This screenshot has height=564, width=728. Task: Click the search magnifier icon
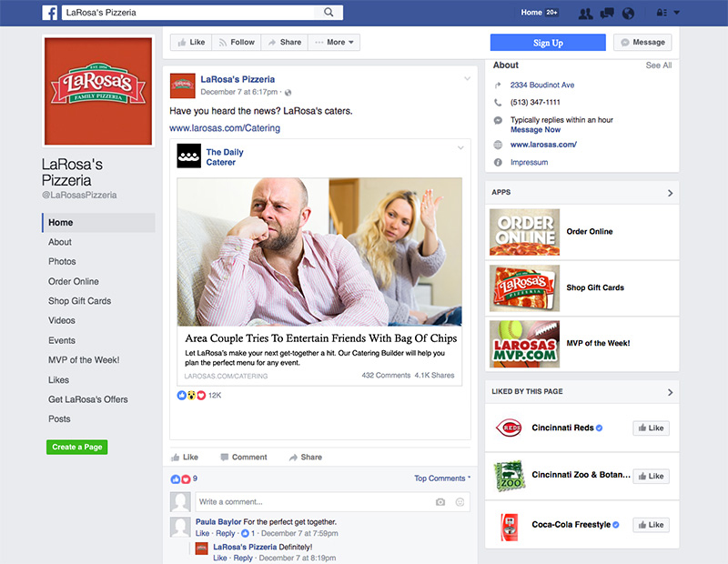[x=329, y=13]
